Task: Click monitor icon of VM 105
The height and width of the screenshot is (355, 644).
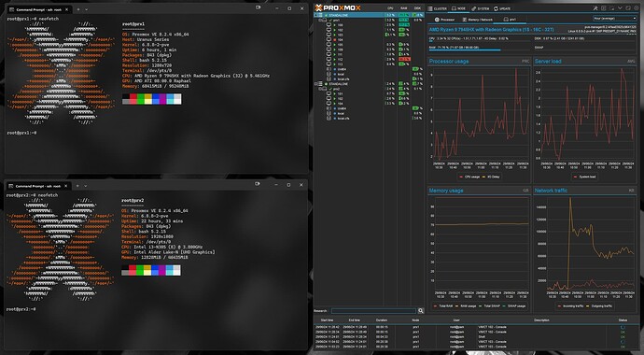Action: [x=329, y=45]
